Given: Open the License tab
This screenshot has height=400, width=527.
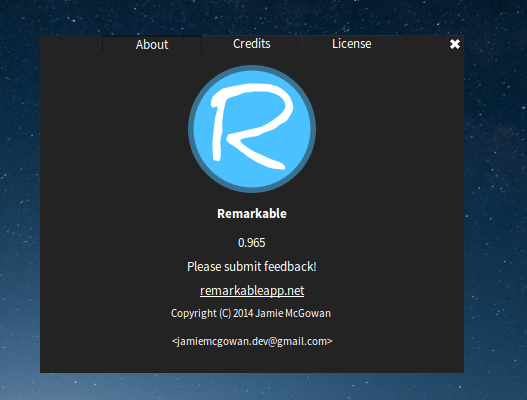Looking at the screenshot, I should point(352,44).
